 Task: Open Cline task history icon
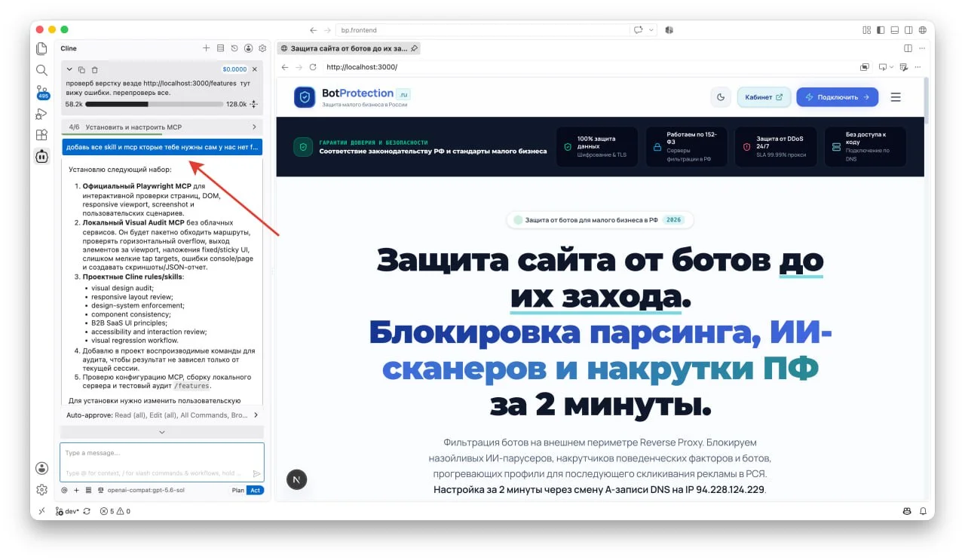pos(234,48)
